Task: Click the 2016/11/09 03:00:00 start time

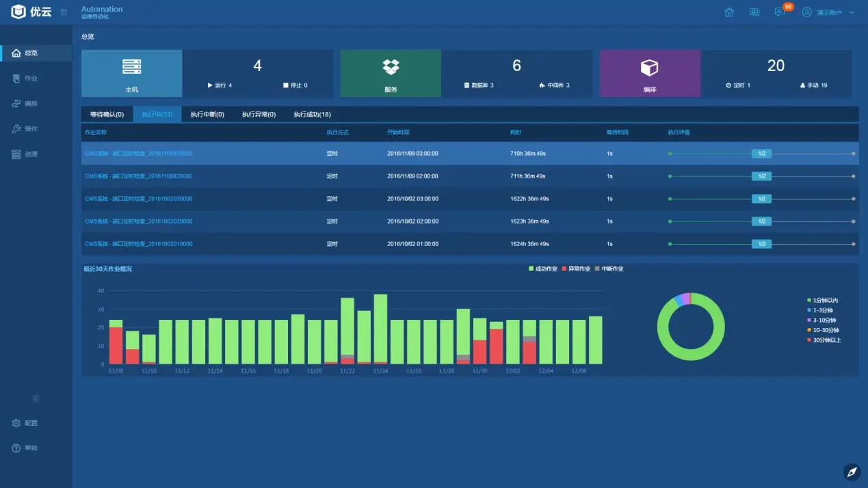Action: 412,154
